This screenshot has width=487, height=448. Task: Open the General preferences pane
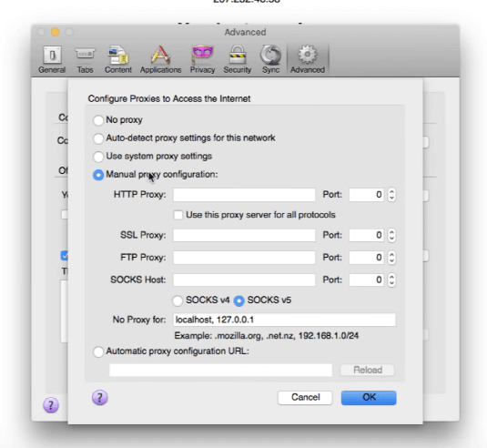[x=52, y=60]
